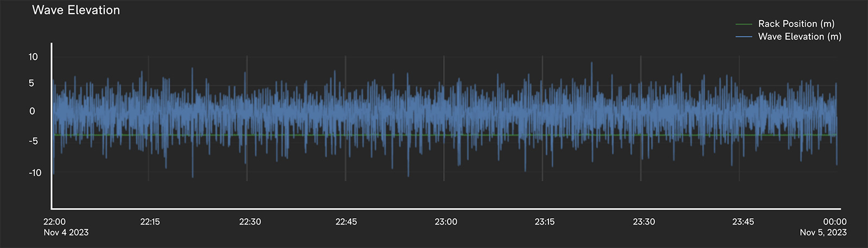
Task: Click the green Rack Position legend line
Action: click(x=743, y=24)
